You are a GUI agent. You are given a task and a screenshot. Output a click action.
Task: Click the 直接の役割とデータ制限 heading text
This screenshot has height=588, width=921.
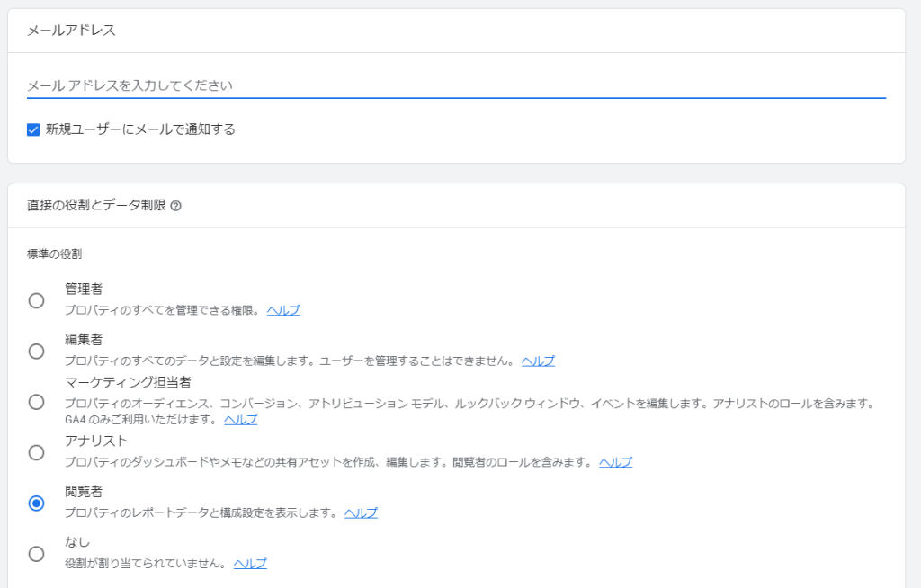pos(96,206)
